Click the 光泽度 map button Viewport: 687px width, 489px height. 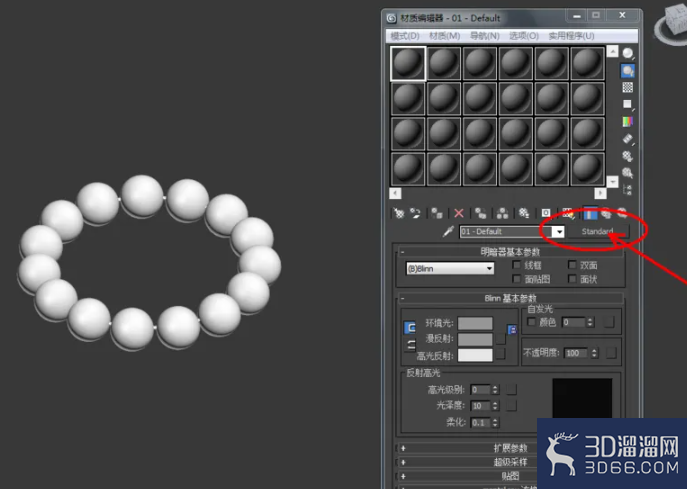[511, 406]
